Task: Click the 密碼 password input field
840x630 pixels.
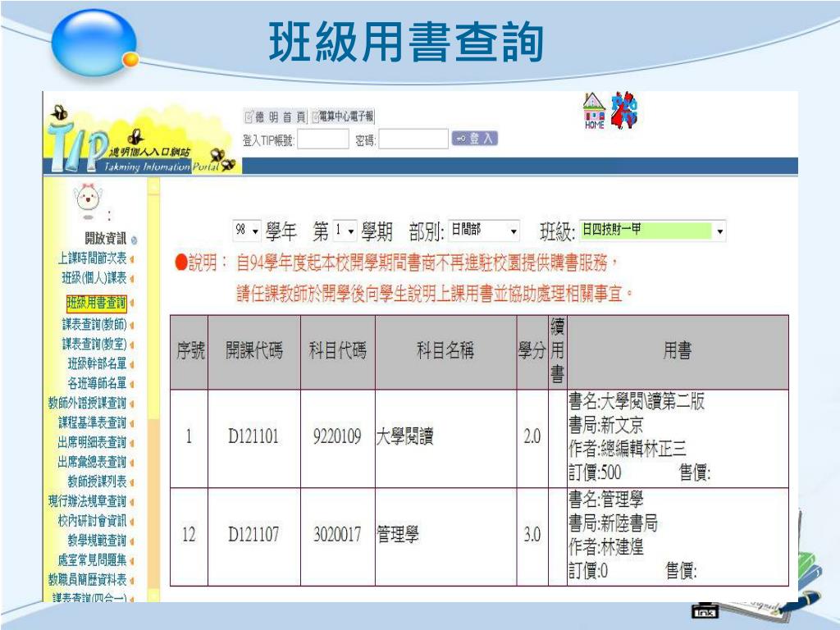Action: [x=413, y=139]
